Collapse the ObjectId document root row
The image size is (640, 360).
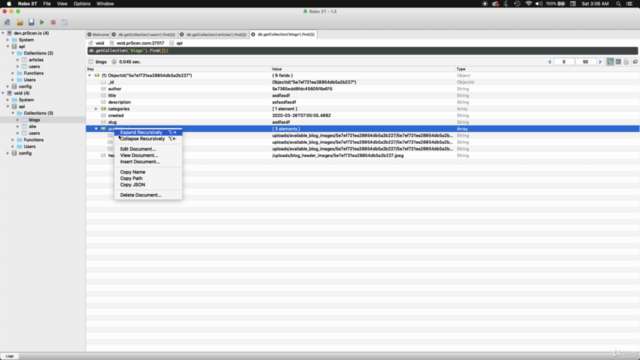pyautogui.click(x=90, y=76)
